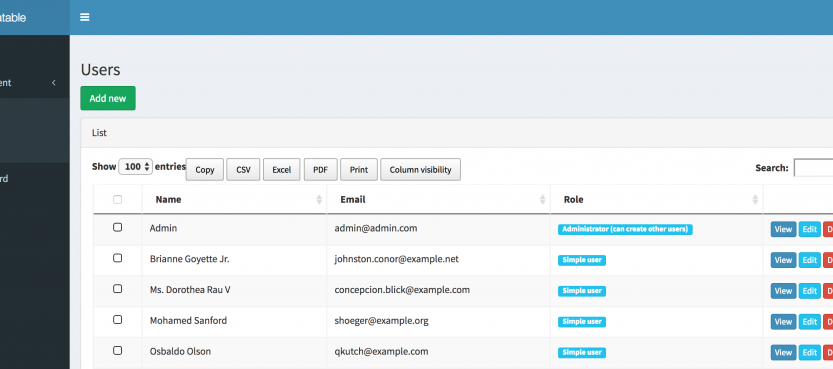Click concepcion.blick@example.com email cell

click(x=439, y=291)
